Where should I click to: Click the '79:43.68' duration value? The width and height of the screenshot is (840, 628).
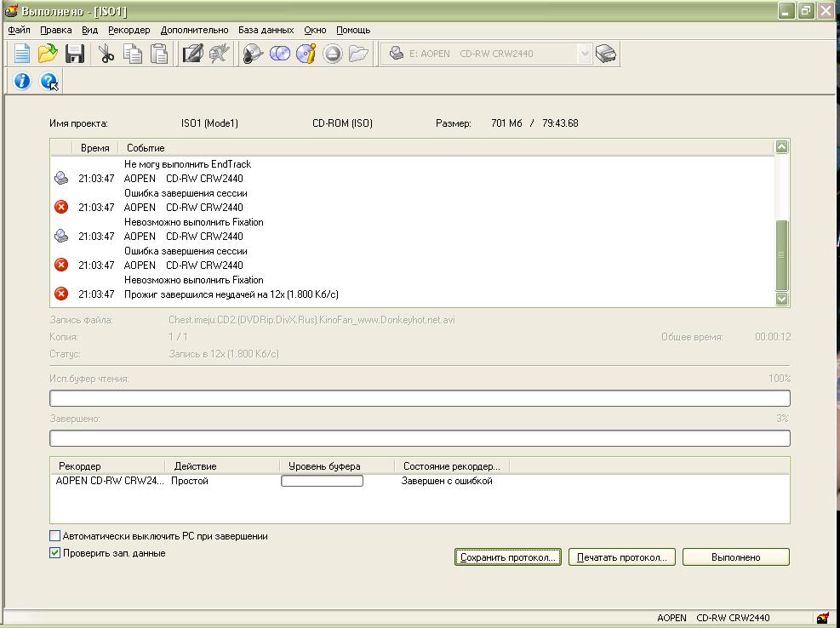pyautogui.click(x=560, y=123)
